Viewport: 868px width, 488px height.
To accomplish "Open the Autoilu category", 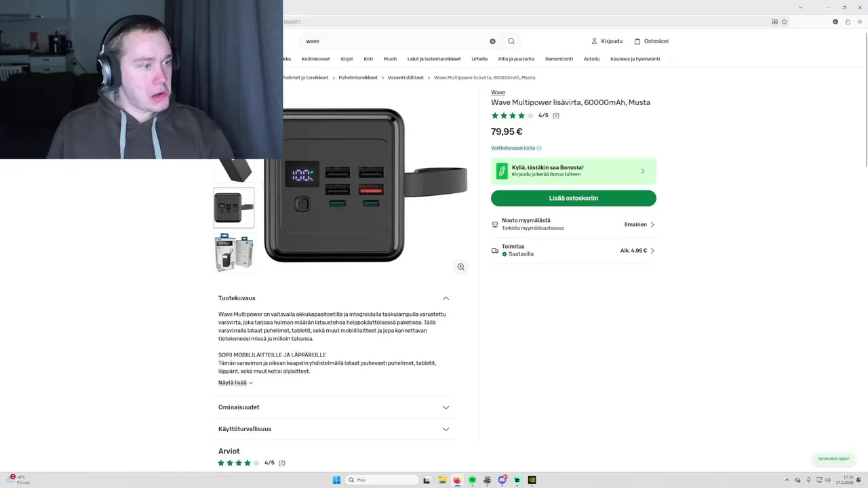I will [591, 59].
